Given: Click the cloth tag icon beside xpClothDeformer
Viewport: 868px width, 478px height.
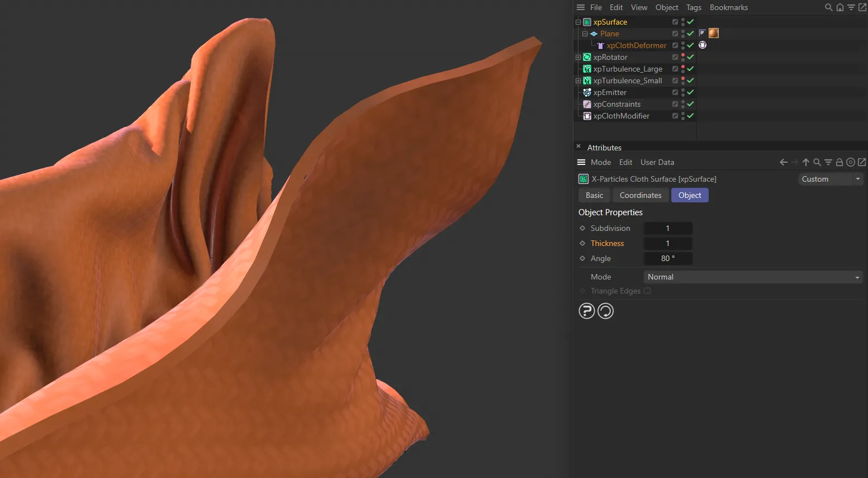Looking at the screenshot, I should [x=703, y=45].
